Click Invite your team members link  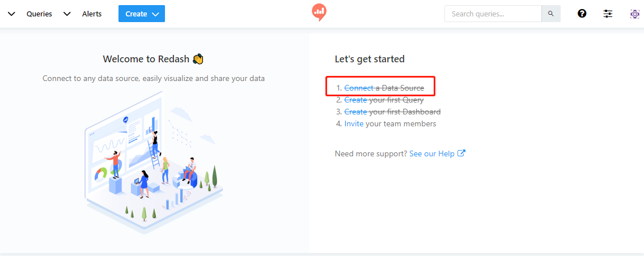pyautogui.click(x=354, y=123)
